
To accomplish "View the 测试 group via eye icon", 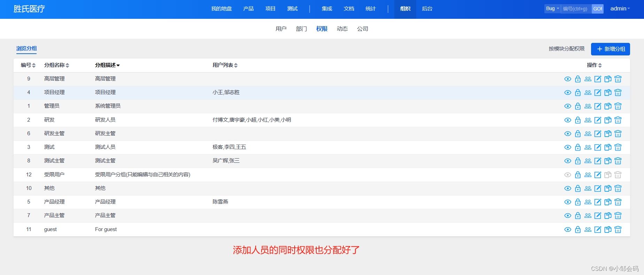I will (x=568, y=147).
